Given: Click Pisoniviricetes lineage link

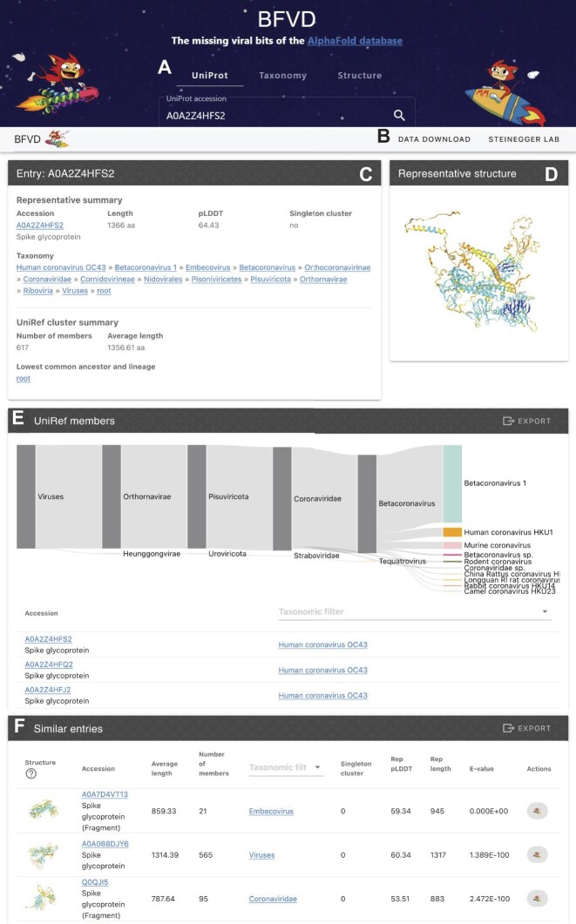Looking at the screenshot, I should pos(216,280).
